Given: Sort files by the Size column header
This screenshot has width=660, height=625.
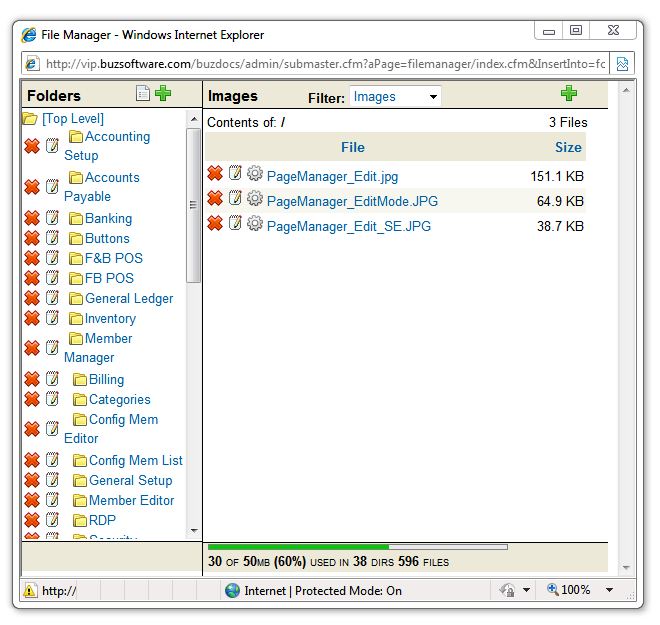Looking at the screenshot, I should (x=567, y=147).
